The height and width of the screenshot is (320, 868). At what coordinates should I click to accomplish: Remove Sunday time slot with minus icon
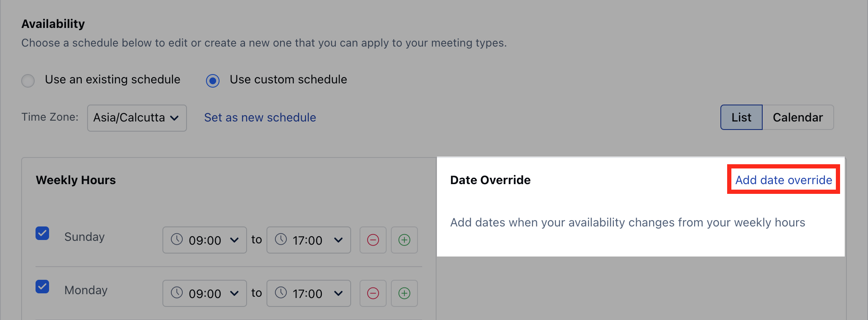click(373, 240)
